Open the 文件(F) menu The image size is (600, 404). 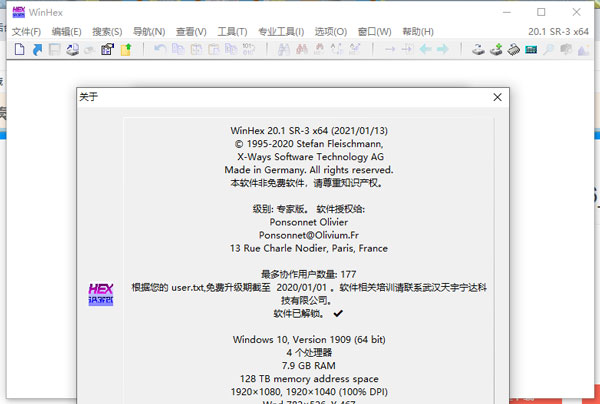pos(26,31)
